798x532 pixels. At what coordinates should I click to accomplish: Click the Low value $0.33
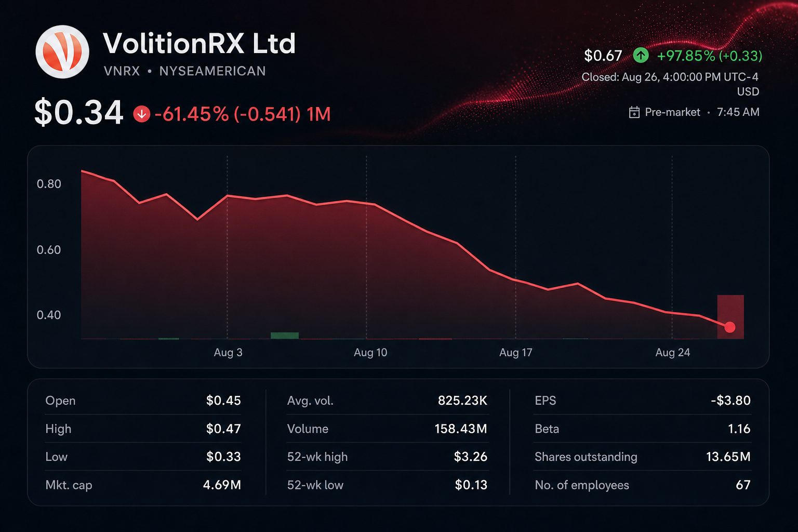click(223, 457)
